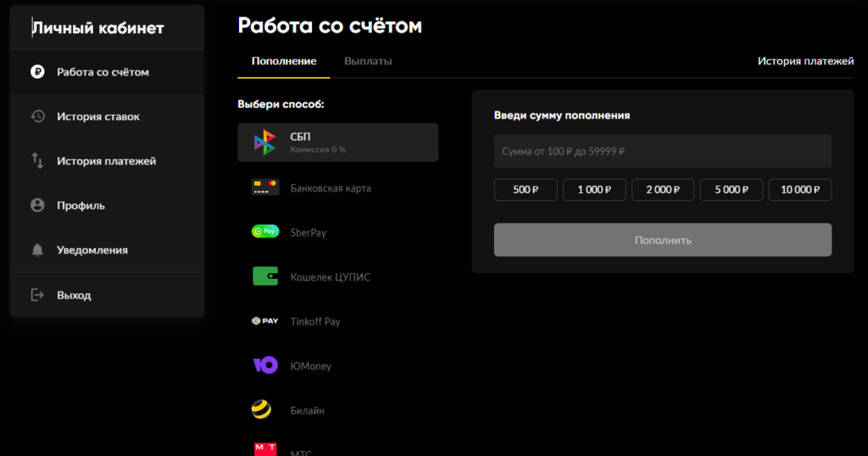868x456 pixels.
Task: Open История платежей link at top right
Action: click(805, 61)
